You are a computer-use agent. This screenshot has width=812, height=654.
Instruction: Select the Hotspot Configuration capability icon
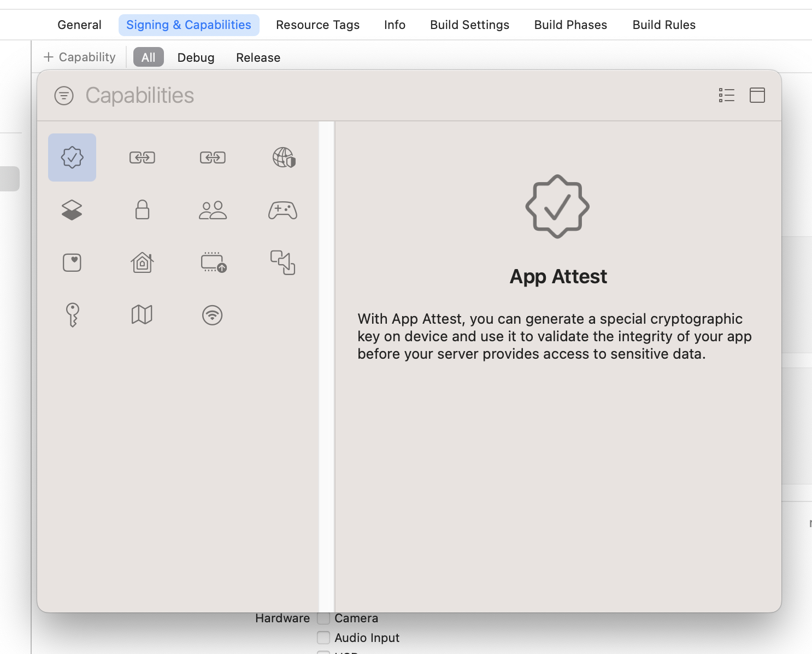pyautogui.click(x=212, y=262)
